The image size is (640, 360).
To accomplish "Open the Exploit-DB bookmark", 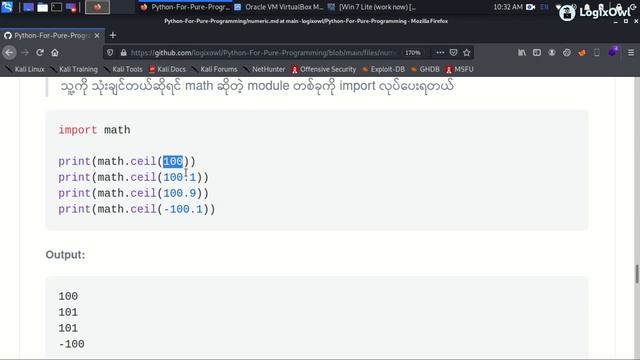I will tap(384, 69).
